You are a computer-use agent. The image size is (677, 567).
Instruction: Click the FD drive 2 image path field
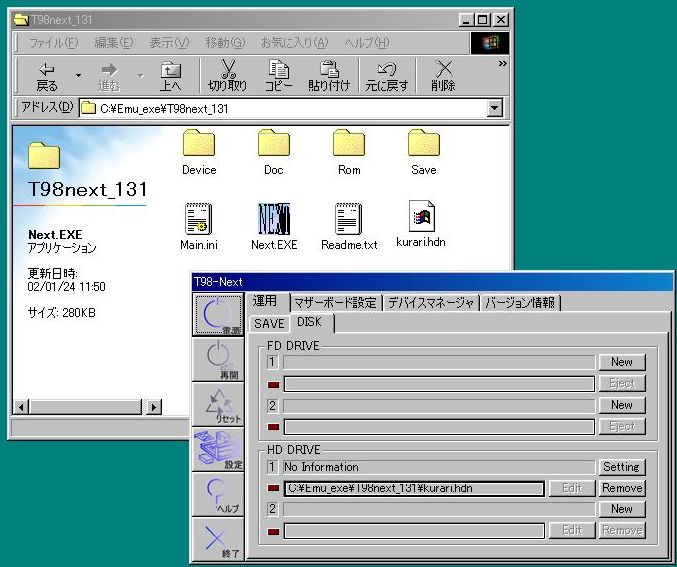[439, 427]
